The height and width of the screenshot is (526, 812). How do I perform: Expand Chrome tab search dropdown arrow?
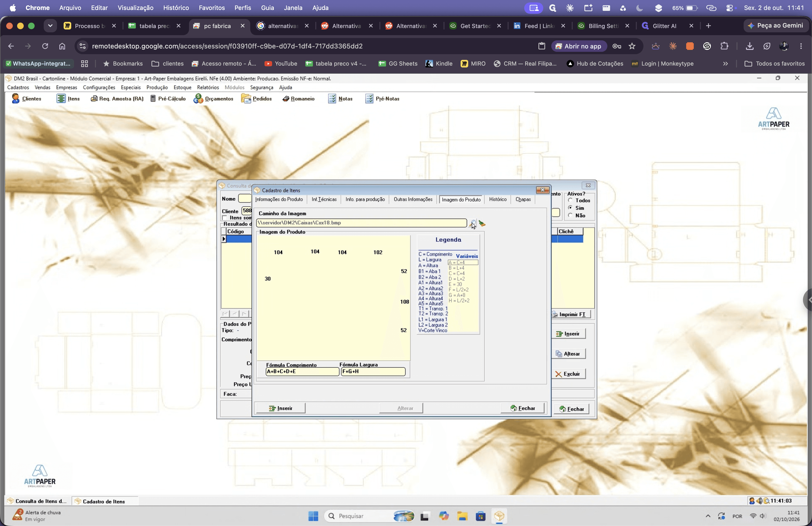(x=50, y=26)
